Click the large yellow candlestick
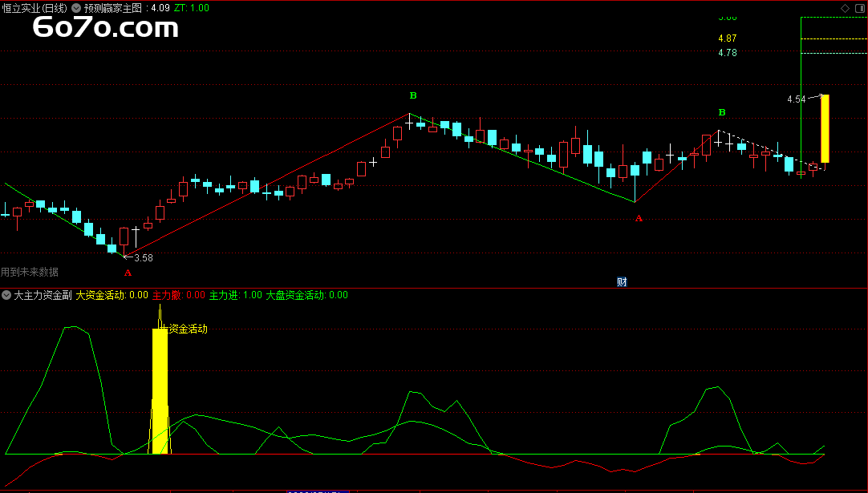Viewport: 868px width, 493px height. click(825, 128)
